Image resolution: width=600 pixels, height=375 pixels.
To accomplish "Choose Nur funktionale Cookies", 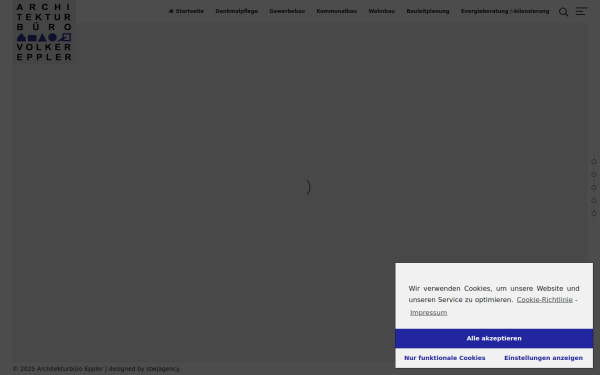I will (445, 358).
